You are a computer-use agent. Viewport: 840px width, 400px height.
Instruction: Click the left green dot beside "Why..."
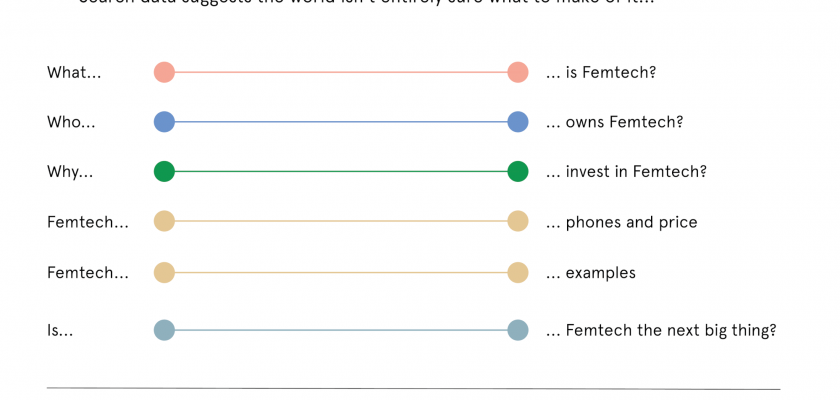click(x=164, y=172)
